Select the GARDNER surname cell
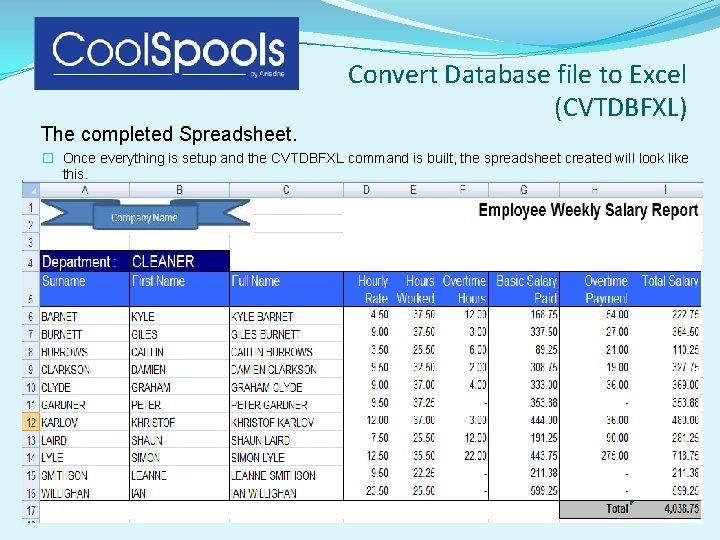 coord(85,405)
